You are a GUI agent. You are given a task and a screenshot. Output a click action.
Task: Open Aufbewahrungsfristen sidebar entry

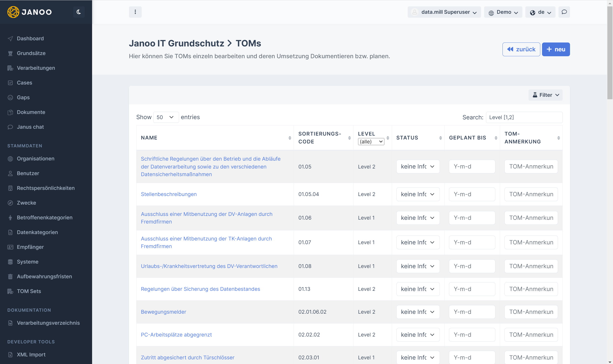(x=44, y=277)
